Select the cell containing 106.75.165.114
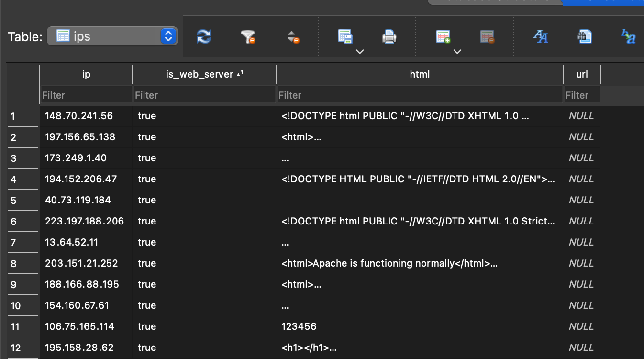 (80, 326)
